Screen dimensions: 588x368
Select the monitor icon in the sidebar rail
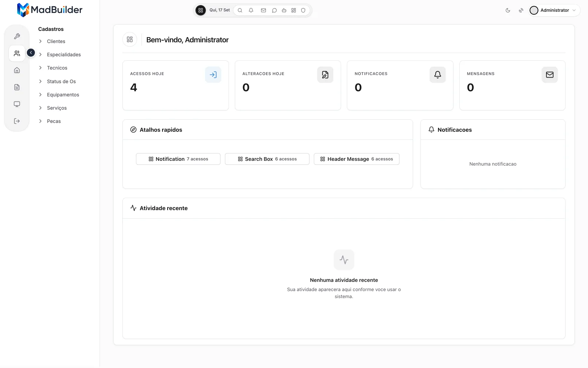(17, 104)
